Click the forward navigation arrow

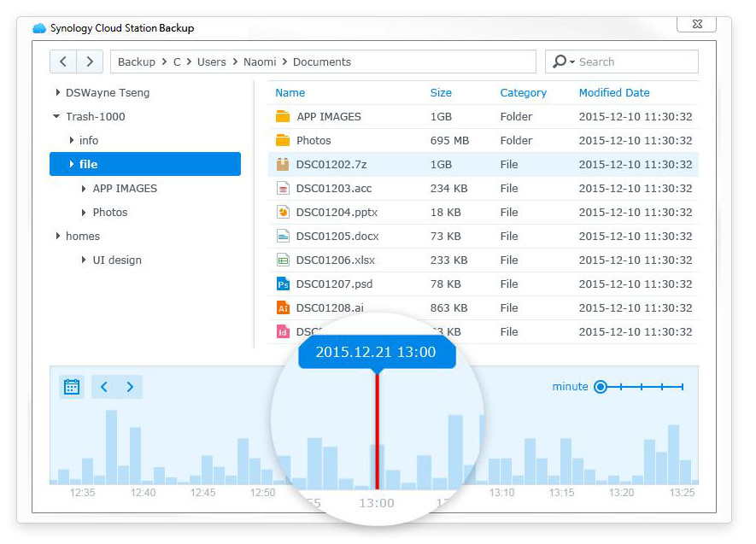click(x=90, y=61)
